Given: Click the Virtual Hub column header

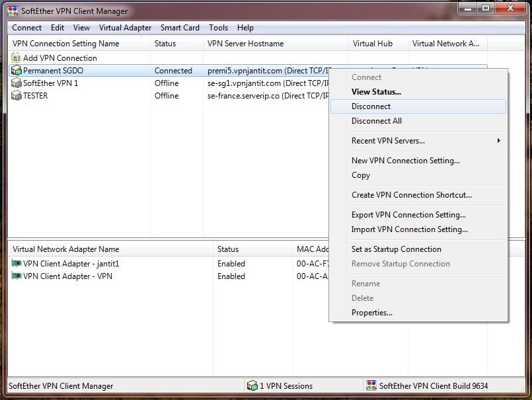Looking at the screenshot, I should tap(378, 44).
